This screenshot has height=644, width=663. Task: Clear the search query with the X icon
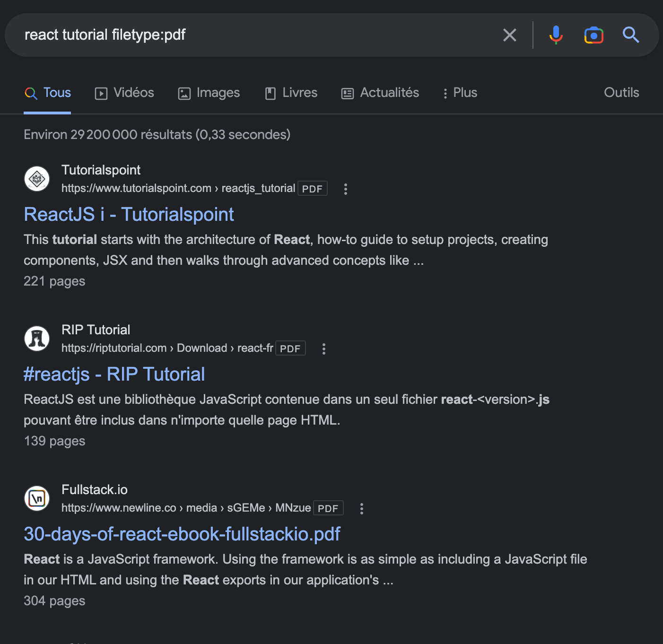click(x=510, y=35)
